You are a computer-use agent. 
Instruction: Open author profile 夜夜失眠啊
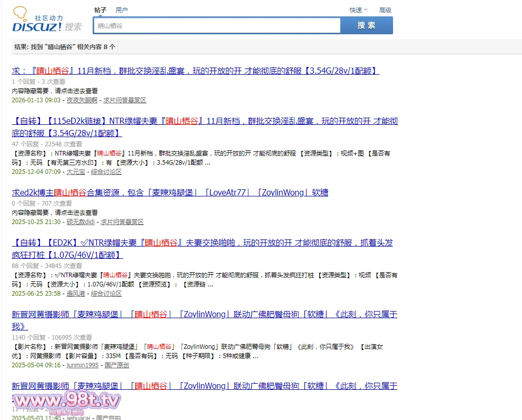click(82, 100)
